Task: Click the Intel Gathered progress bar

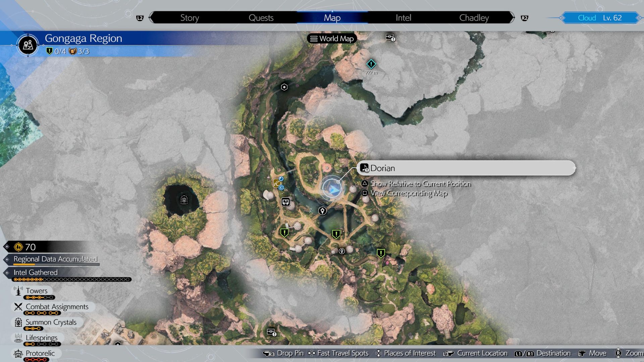Action: (71, 280)
